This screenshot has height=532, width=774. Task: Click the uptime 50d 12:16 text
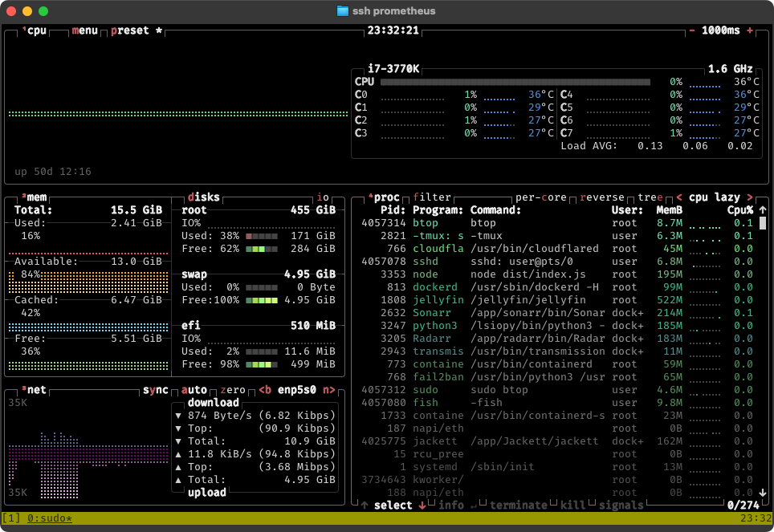tap(53, 172)
